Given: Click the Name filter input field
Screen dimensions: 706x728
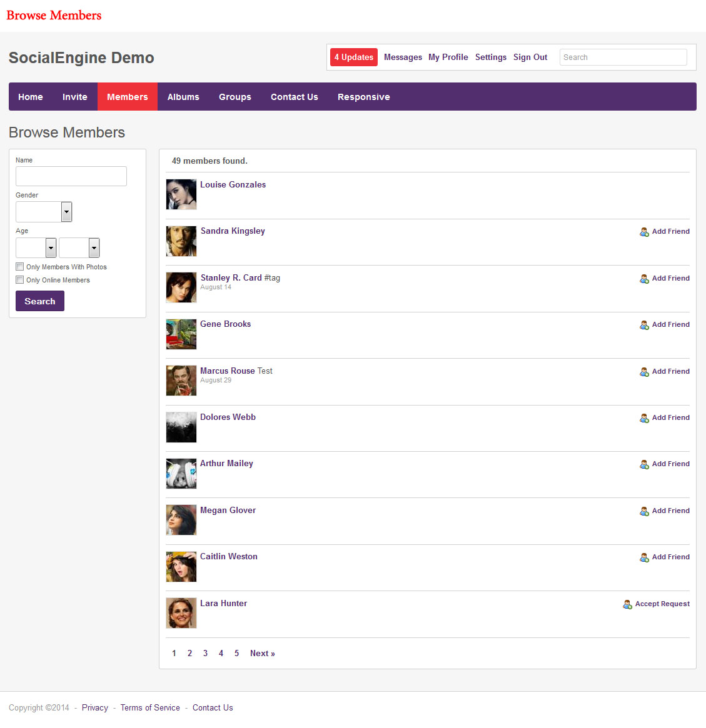Looking at the screenshot, I should pos(71,176).
